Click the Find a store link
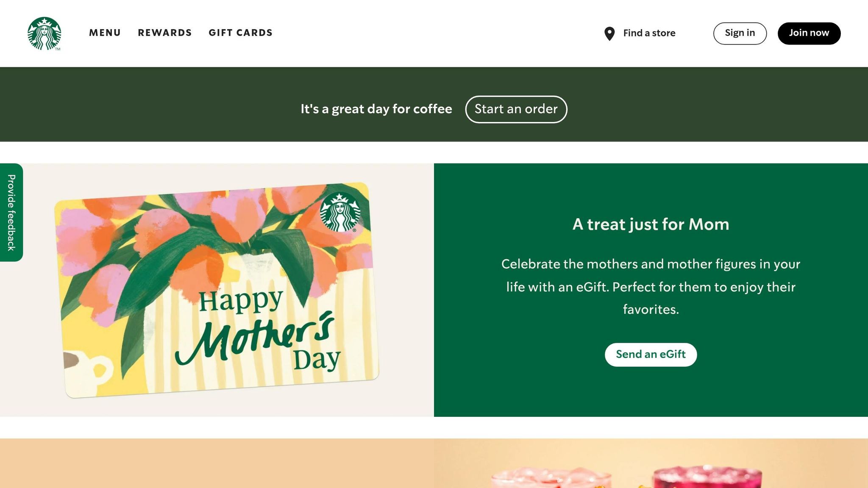This screenshot has height=488, width=868. [x=640, y=33]
